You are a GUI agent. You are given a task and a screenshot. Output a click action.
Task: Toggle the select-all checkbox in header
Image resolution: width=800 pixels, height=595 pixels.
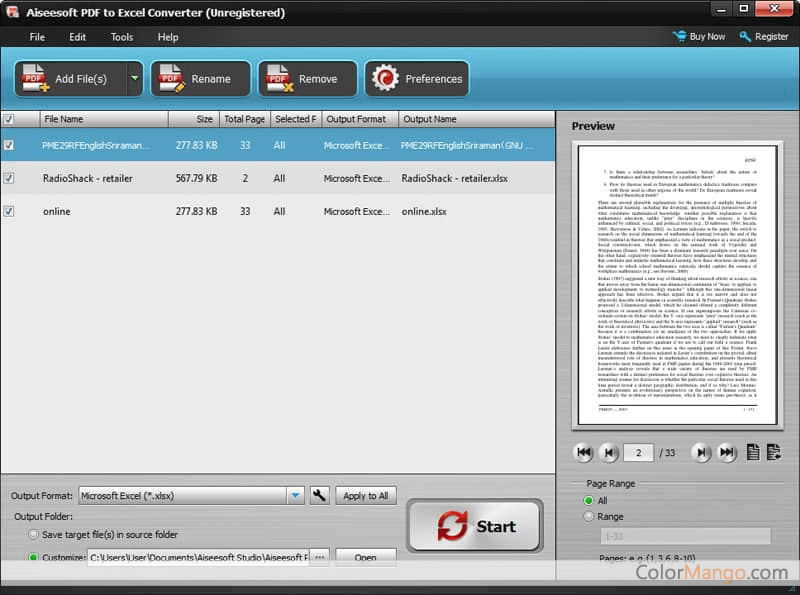coord(9,119)
